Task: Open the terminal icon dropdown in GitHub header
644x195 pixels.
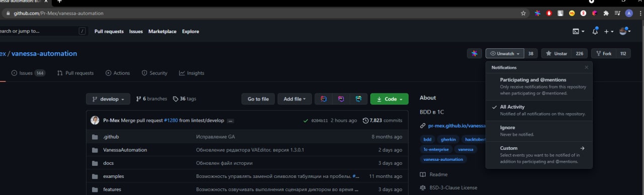Action: click(x=579, y=31)
